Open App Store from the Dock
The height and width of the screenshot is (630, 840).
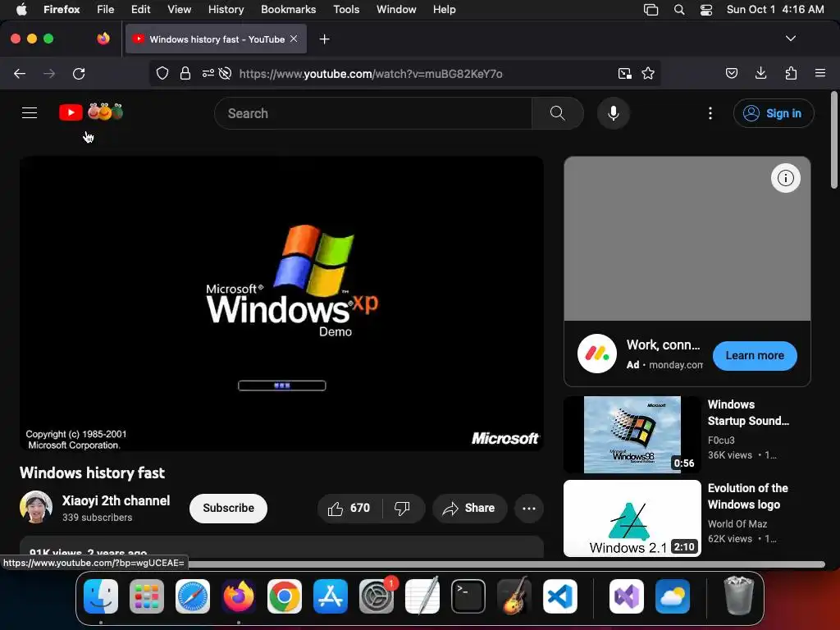click(331, 596)
